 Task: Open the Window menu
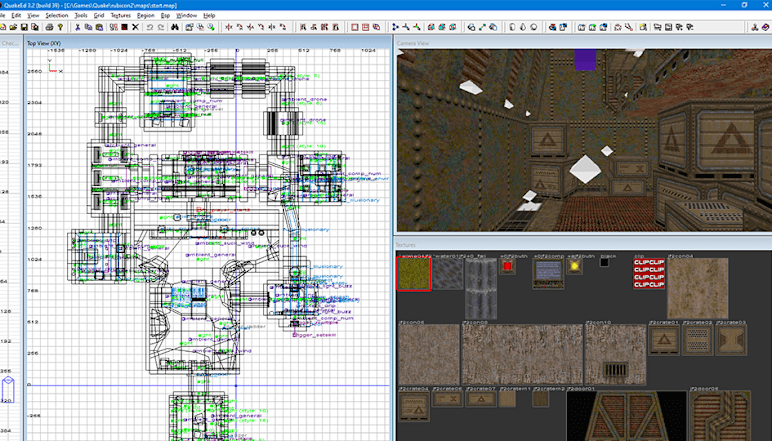(187, 16)
